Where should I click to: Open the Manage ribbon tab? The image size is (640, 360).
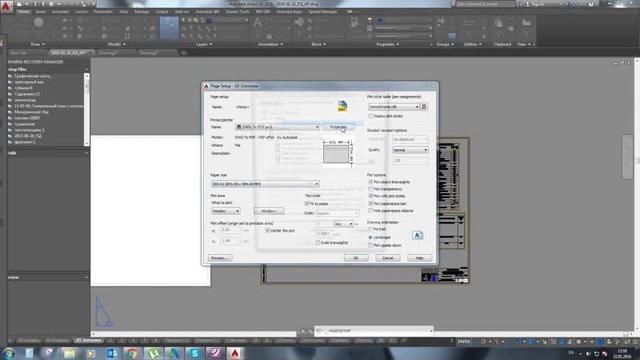click(x=142, y=12)
